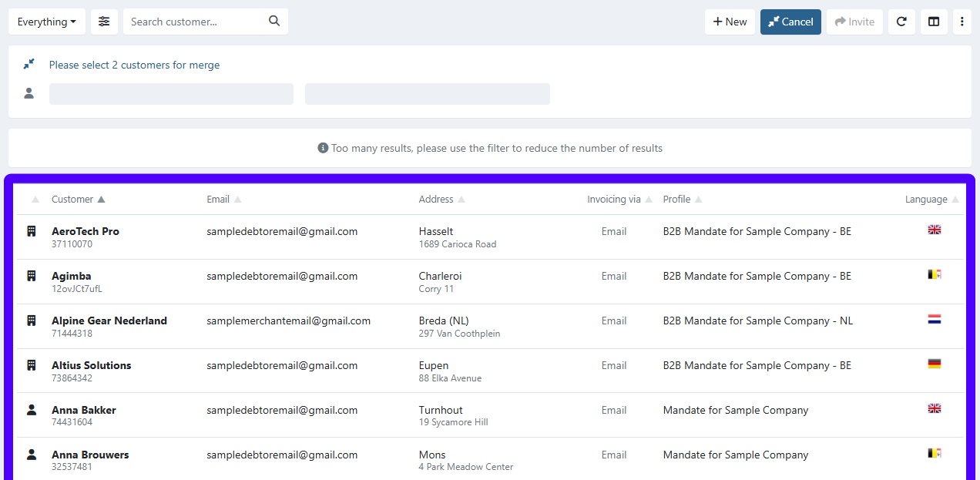Viewport: 980px width, 480px height.
Task: Click the Netherlands flag for Alpine Gear
Action: [x=934, y=319]
